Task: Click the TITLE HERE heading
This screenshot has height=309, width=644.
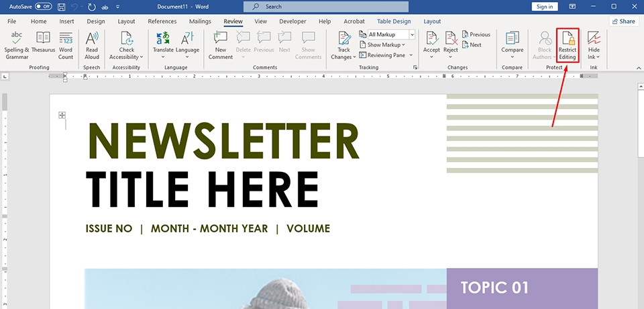Action: pos(202,189)
